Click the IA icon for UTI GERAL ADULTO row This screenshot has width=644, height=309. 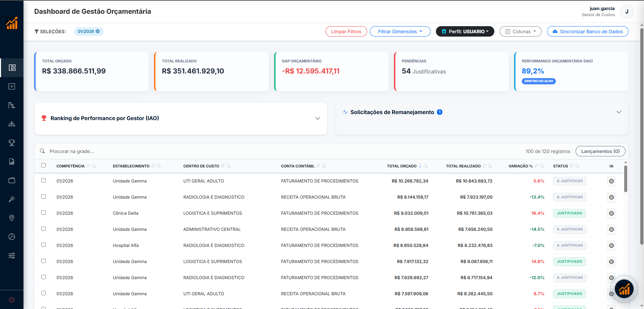click(611, 181)
